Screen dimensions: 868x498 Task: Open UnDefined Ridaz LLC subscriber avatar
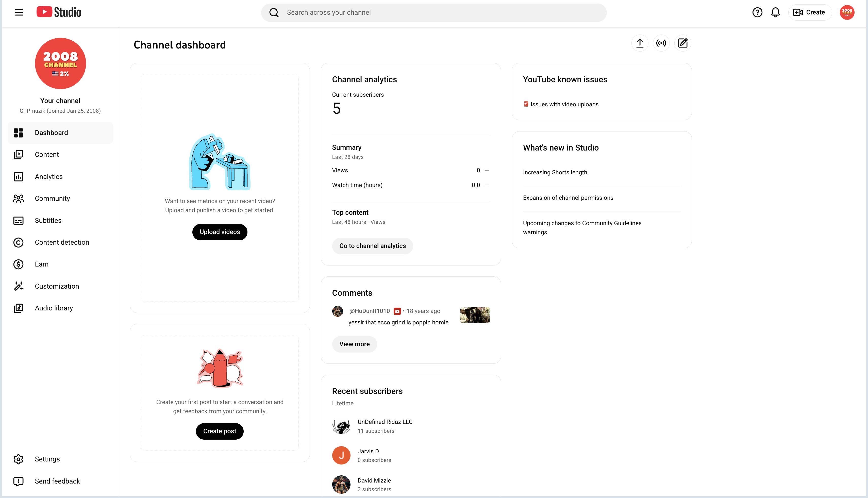tap(341, 426)
